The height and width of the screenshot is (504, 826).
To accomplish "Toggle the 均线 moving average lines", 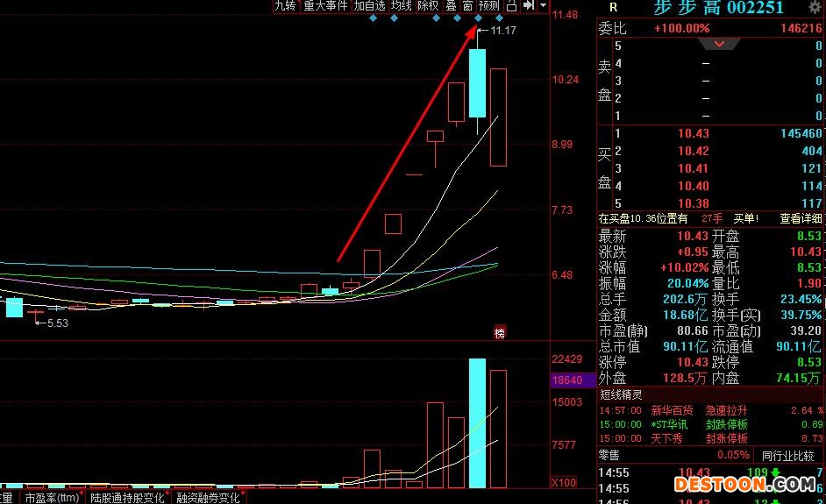I will tap(402, 6).
